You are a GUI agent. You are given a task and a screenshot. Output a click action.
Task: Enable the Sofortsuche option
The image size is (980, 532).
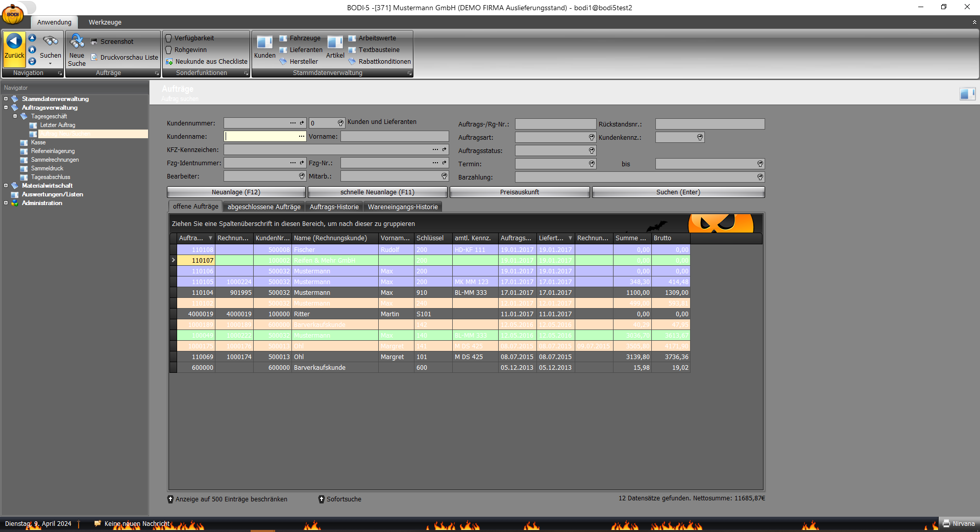click(322, 499)
